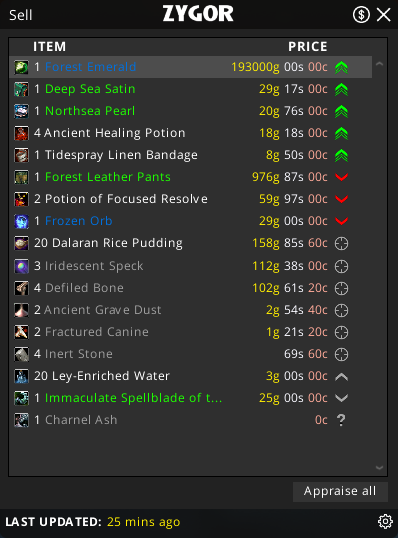398x538 pixels.
Task: Select the Northsea Pearl row
Action: click(190, 111)
